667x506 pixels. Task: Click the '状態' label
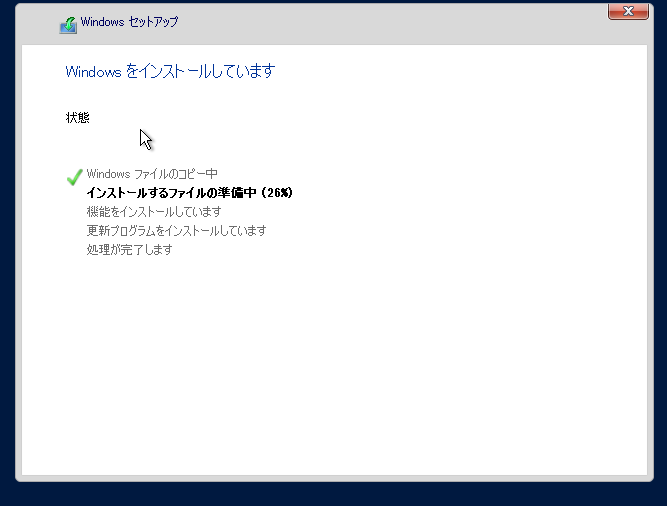[77, 118]
